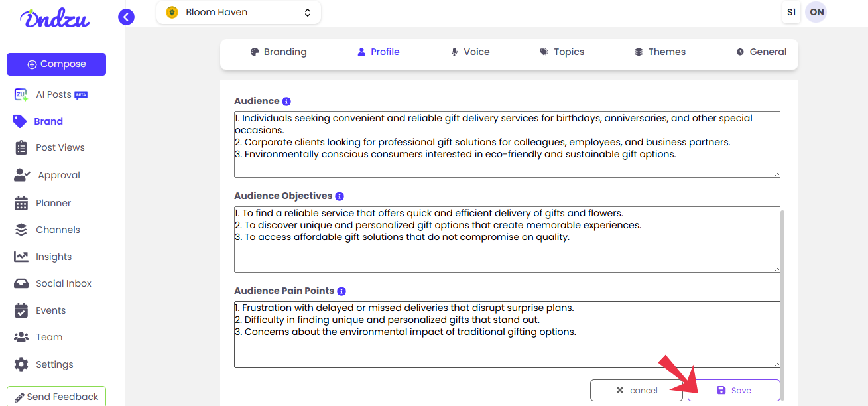Open the Bloom Haven brand selector dropdown
868x406 pixels.
point(239,12)
